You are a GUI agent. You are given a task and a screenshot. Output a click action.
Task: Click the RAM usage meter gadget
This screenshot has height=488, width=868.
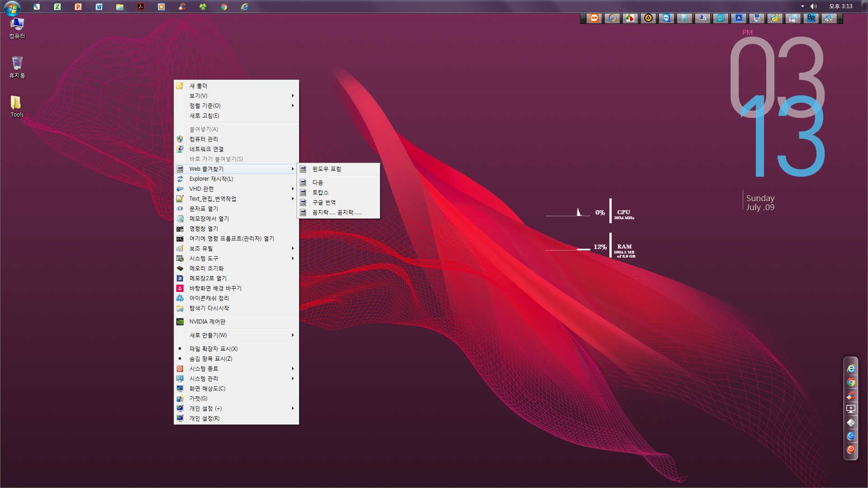(x=590, y=246)
